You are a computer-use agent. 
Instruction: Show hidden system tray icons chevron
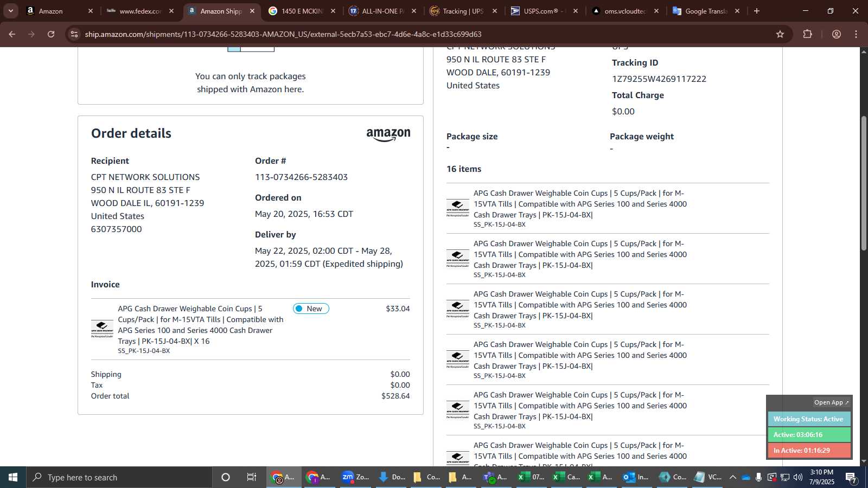point(732,477)
